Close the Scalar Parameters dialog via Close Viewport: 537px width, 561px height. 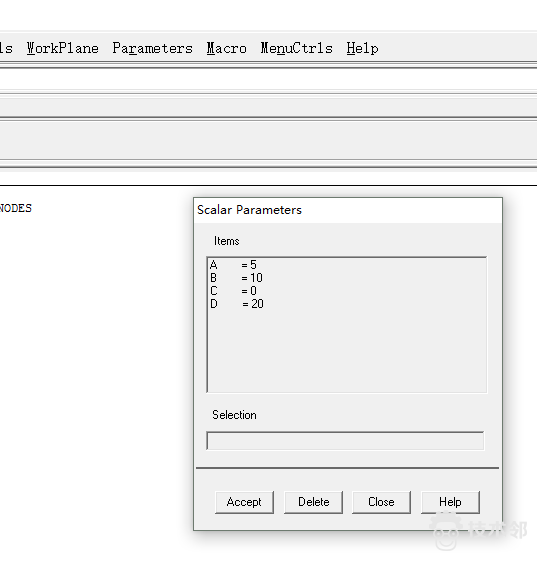coord(381,502)
